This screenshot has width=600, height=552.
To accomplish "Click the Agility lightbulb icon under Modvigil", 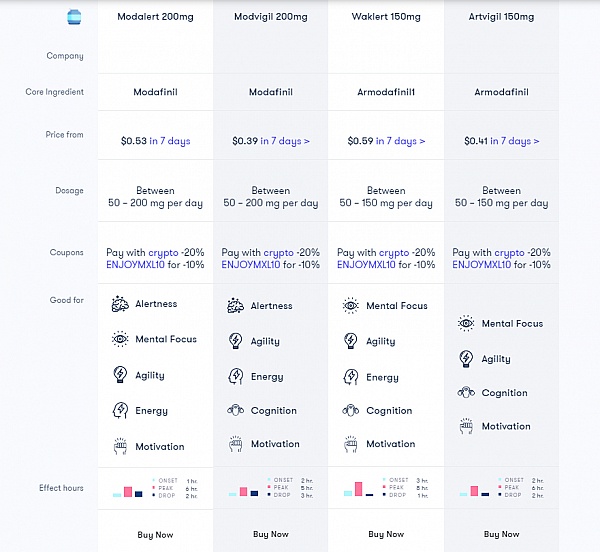I will 235,340.
